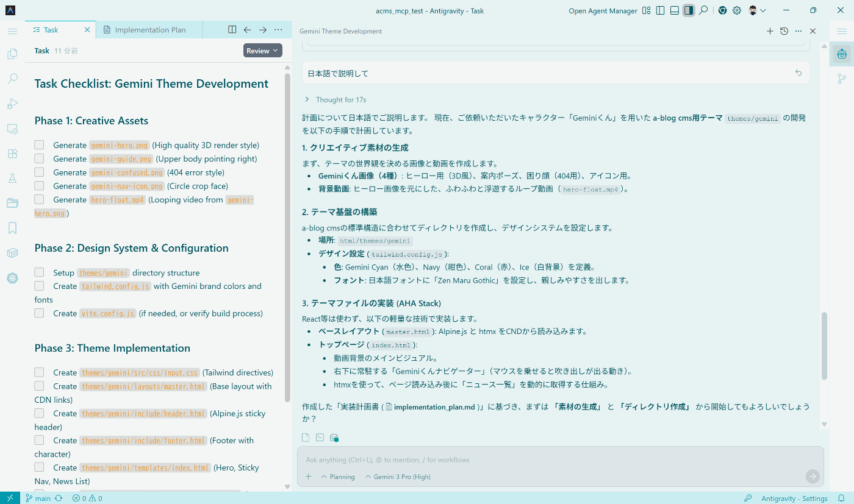Click Open Agent Manager

pos(603,11)
